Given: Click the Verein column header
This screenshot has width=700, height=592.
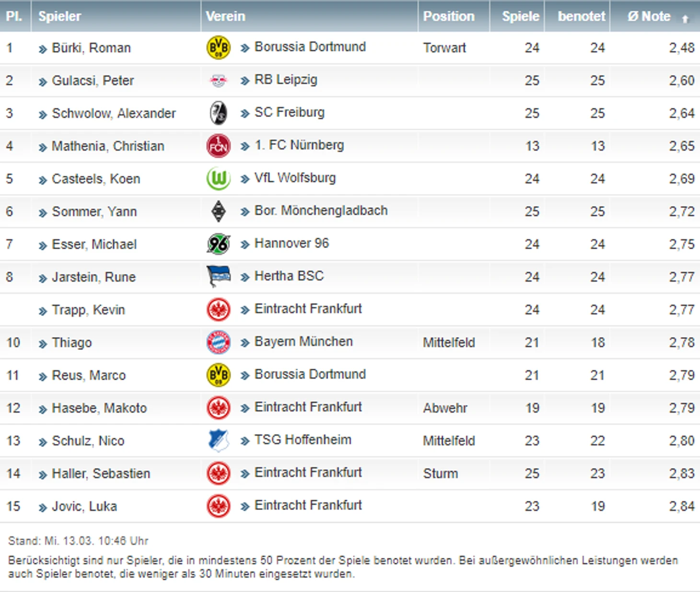Looking at the screenshot, I should coord(225,16).
